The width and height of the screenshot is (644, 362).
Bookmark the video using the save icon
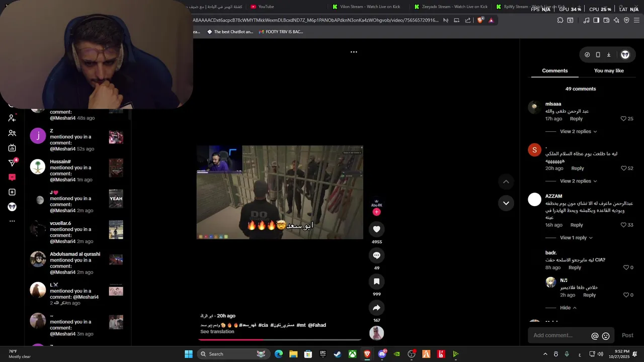(x=376, y=282)
